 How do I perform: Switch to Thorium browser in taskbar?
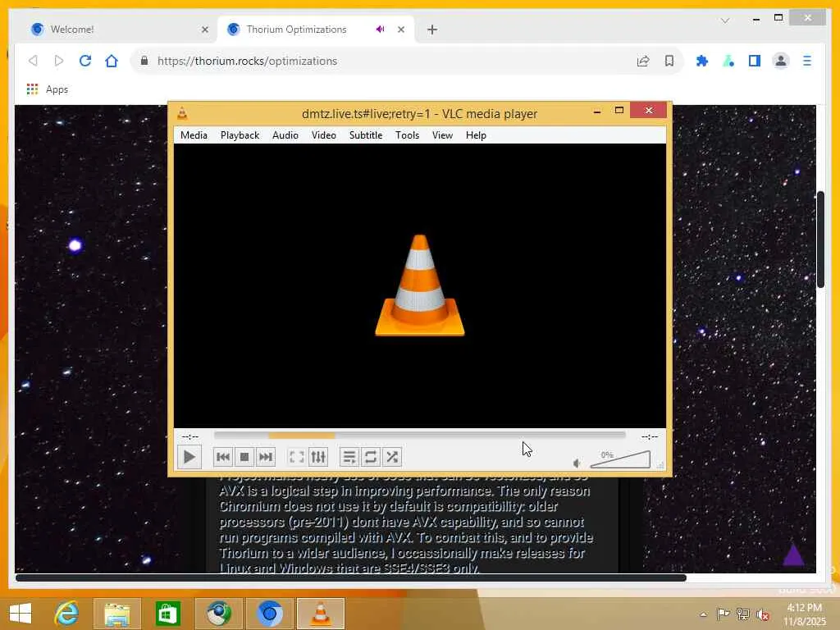coord(269,614)
